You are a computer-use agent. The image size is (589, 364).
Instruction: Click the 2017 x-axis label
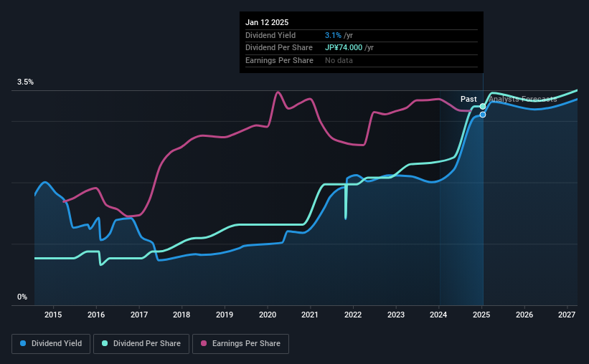click(139, 315)
